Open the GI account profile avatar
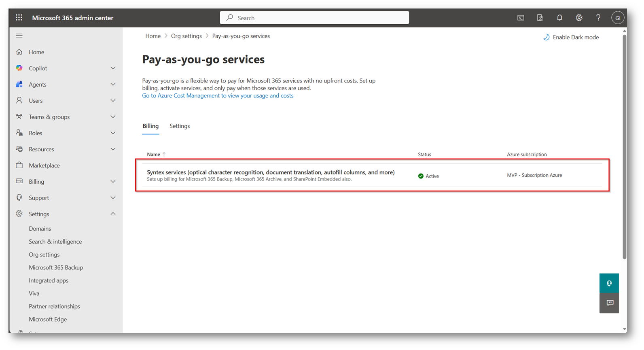This screenshot has width=644, height=350. 617,18
